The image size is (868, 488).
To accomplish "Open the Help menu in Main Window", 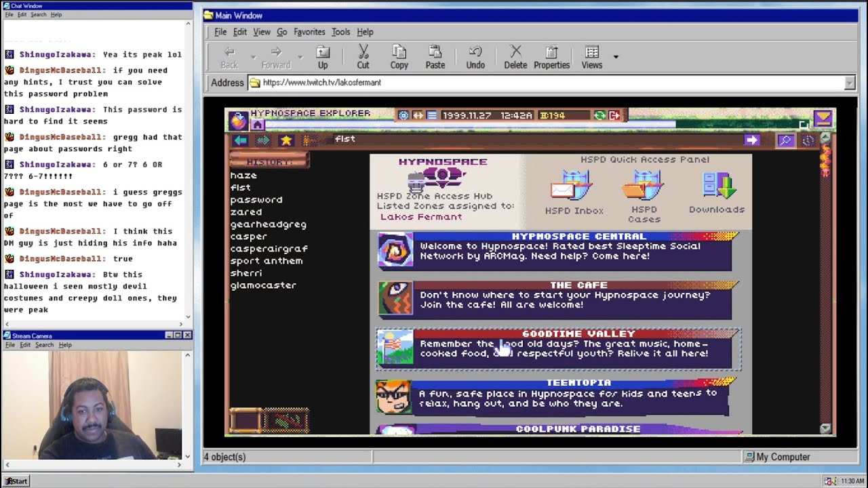I will [x=365, y=32].
